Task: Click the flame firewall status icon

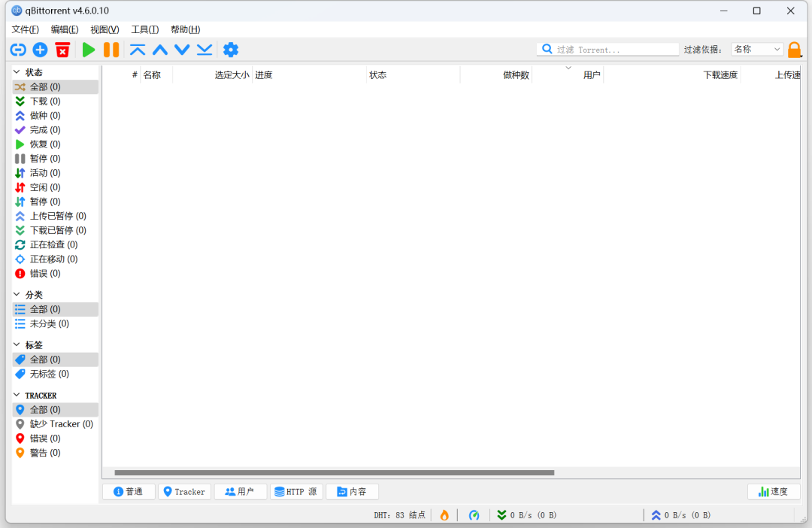Action: (444, 515)
